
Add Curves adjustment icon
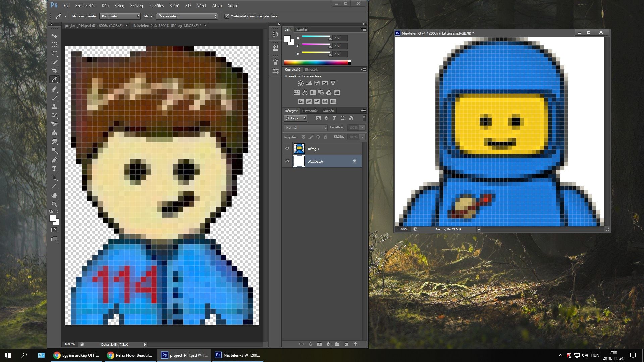[317, 83]
